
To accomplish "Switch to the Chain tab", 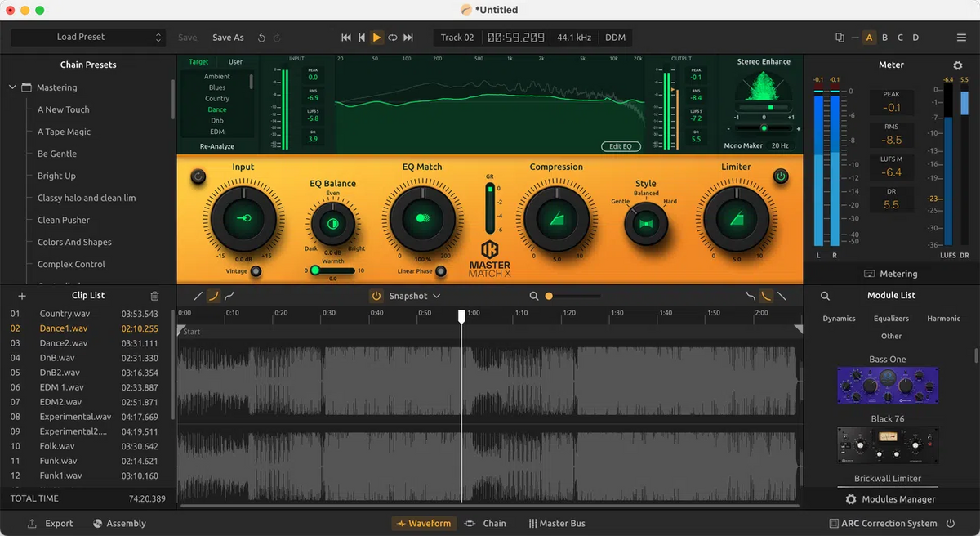I will click(494, 523).
